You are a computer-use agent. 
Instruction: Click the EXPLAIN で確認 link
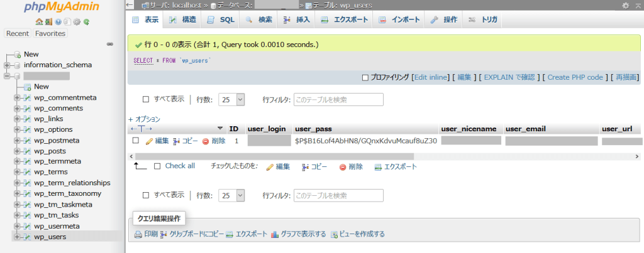[509, 77]
